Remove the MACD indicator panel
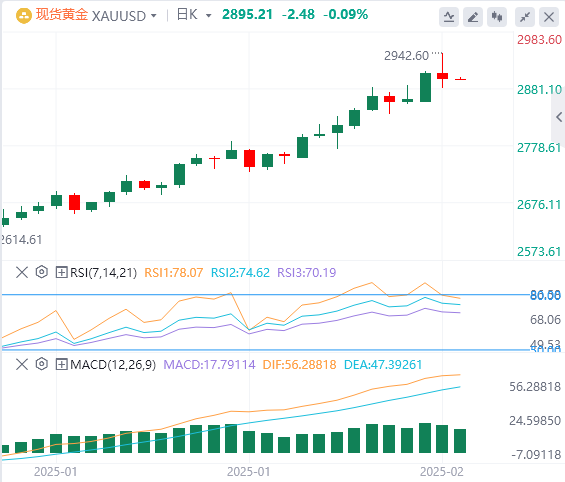Screen dimensions: 565x482 pyautogui.click(x=22, y=364)
